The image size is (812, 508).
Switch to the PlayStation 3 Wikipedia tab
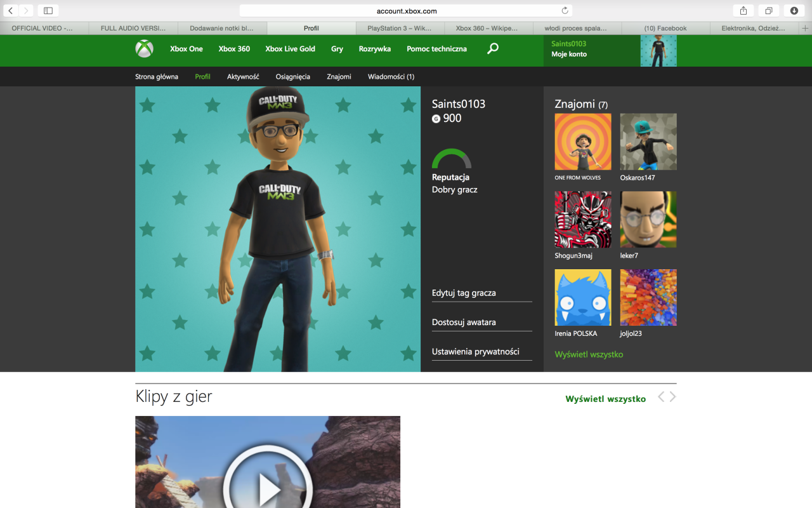click(x=400, y=28)
